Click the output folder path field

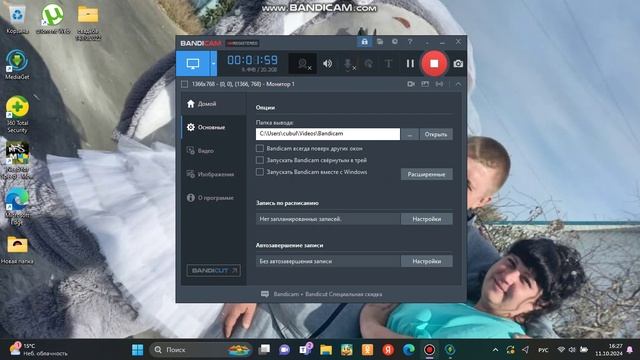[x=328, y=134]
